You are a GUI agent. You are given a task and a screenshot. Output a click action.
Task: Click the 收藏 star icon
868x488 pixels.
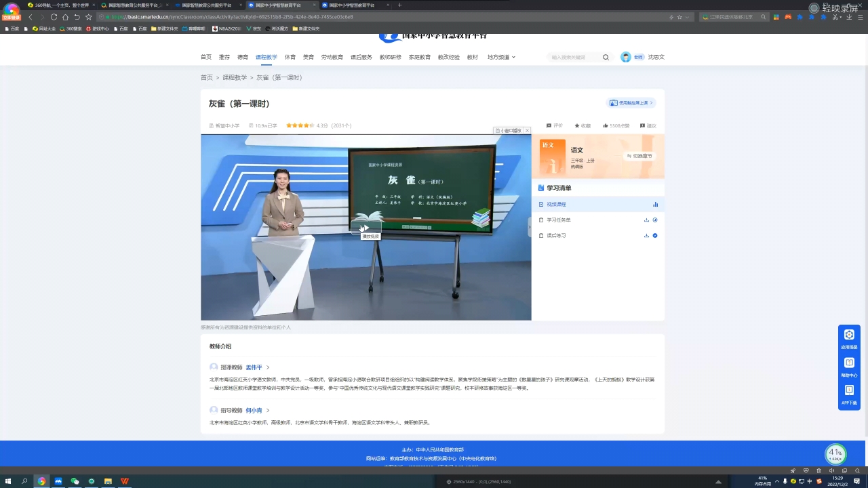click(577, 125)
